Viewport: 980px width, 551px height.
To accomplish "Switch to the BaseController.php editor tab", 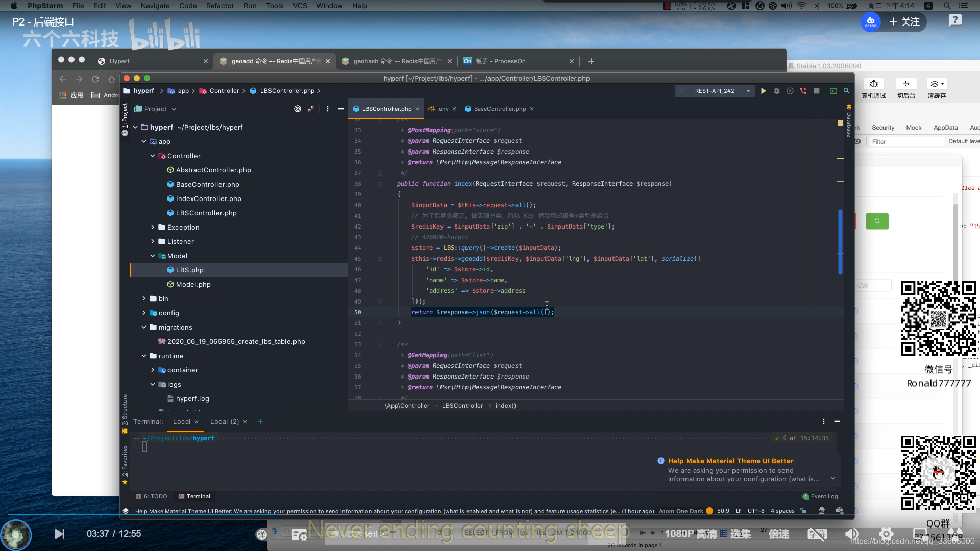I will [x=499, y=109].
